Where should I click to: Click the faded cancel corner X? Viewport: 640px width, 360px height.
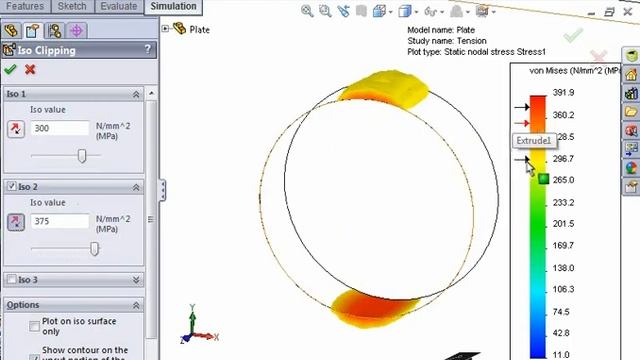[x=598, y=56]
